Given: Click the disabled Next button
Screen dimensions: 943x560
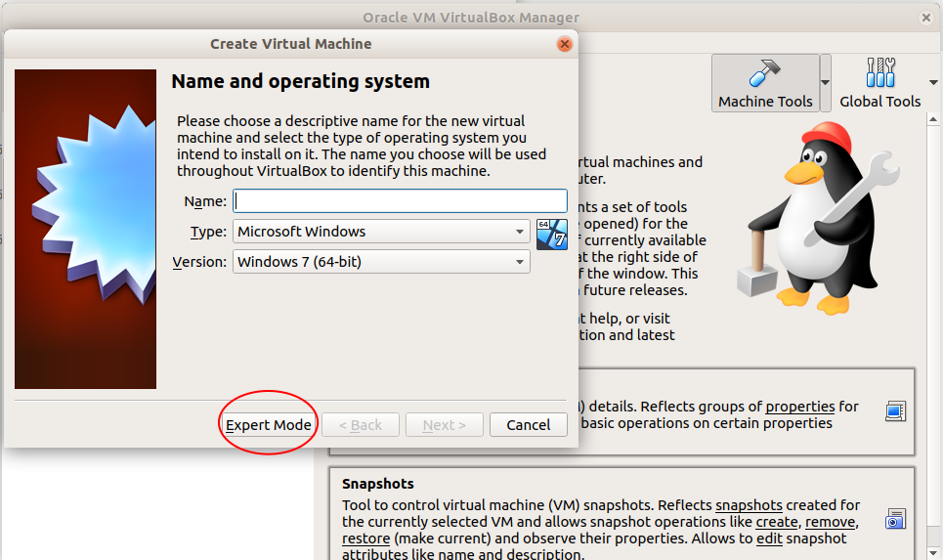Looking at the screenshot, I should [x=444, y=425].
